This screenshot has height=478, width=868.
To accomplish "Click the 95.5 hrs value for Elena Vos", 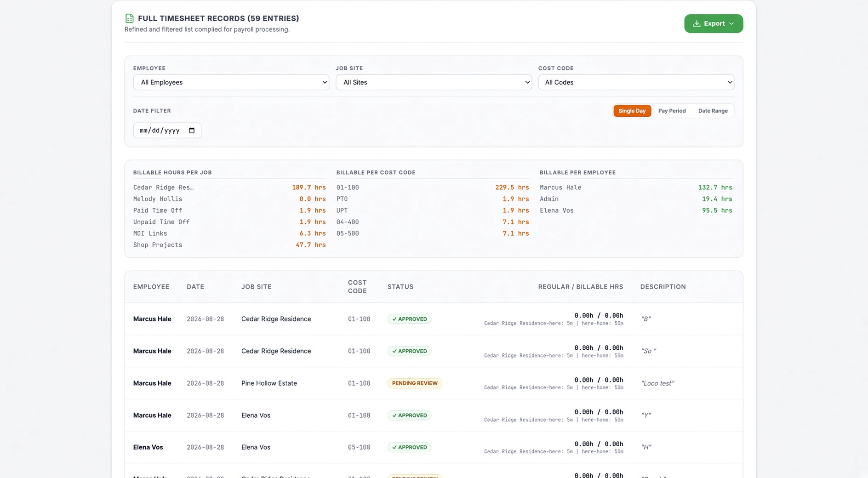I will click(717, 211).
